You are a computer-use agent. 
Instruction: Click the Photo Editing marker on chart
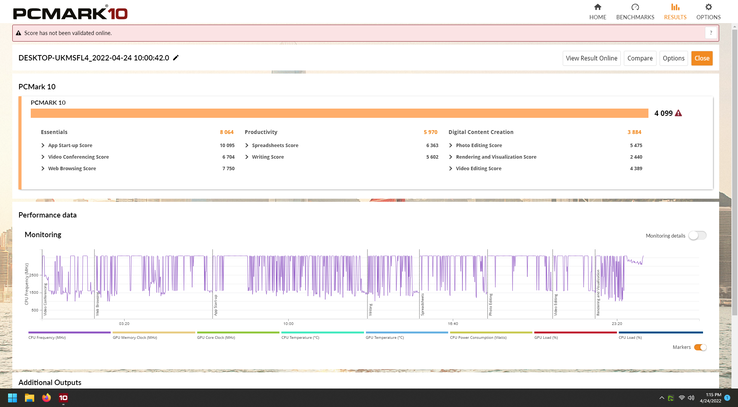click(x=490, y=304)
